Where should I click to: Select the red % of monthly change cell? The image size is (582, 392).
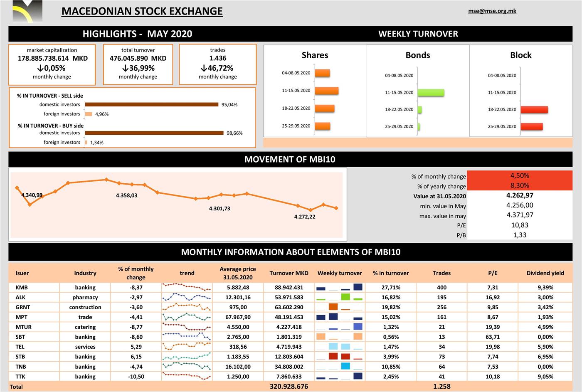519,176
